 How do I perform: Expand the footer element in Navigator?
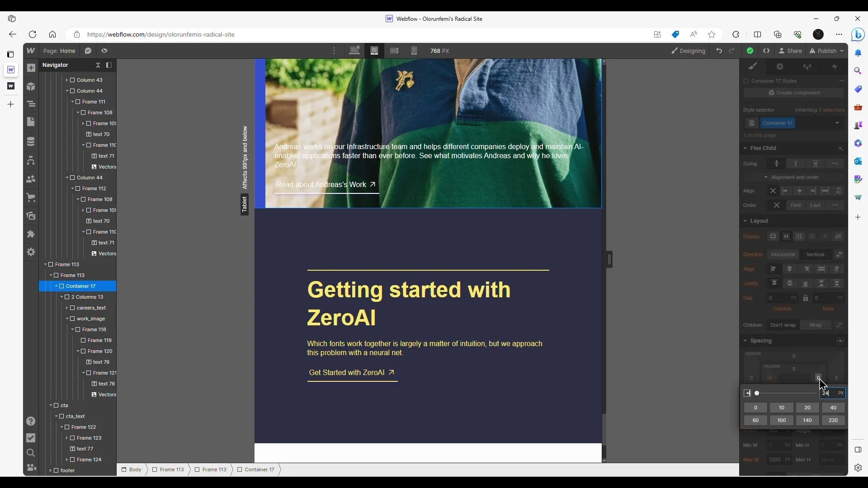click(51, 470)
